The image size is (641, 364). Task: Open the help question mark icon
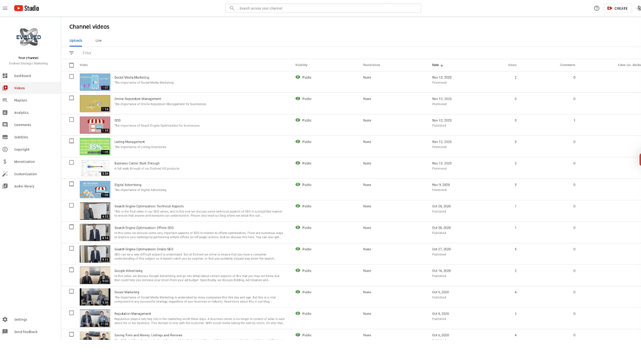coord(596,8)
